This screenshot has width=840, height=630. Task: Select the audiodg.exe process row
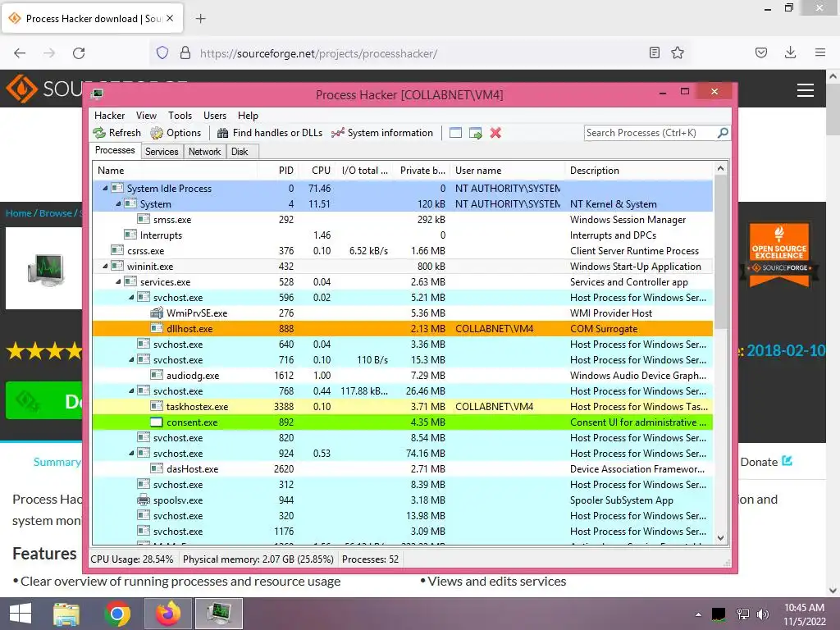click(x=402, y=376)
